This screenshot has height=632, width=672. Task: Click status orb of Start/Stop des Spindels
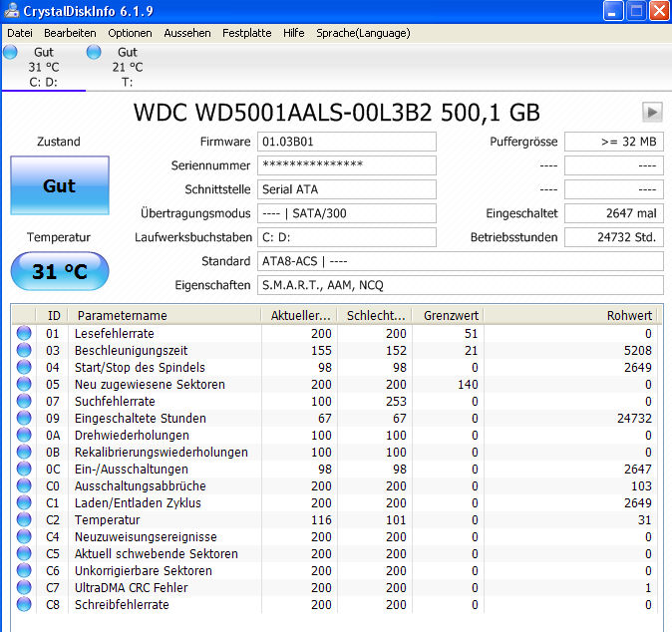coord(24,367)
